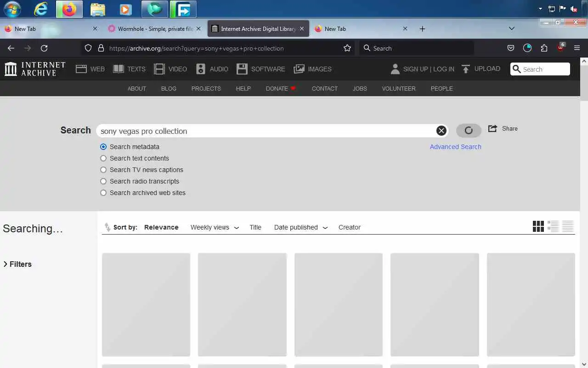The width and height of the screenshot is (588, 368).
Task: Open Windows Explorer folder icon in taskbar
Action: pos(98,9)
